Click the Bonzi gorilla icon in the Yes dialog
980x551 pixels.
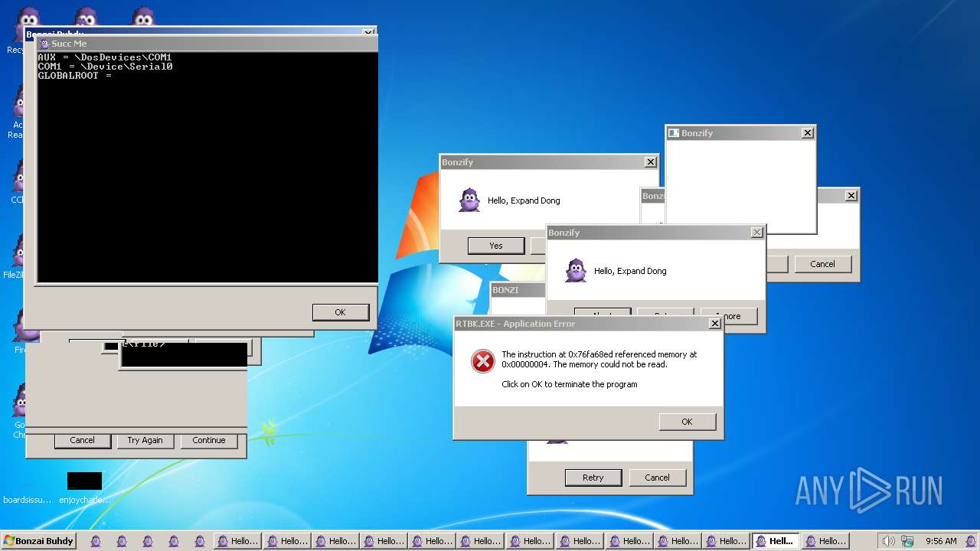[x=469, y=201]
